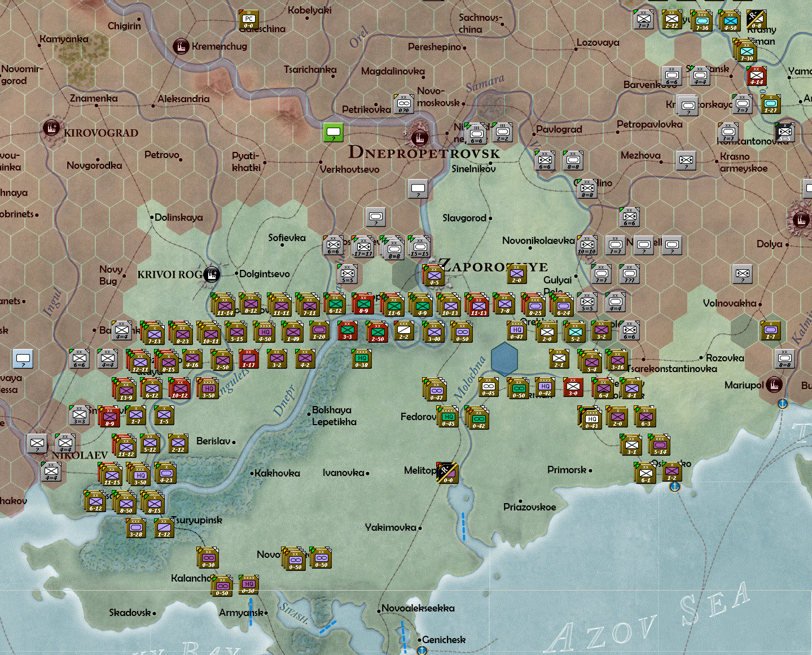The height and width of the screenshot is (655, 812).
Task: Select the unit counter 1-27
Action: pos(771,104)
